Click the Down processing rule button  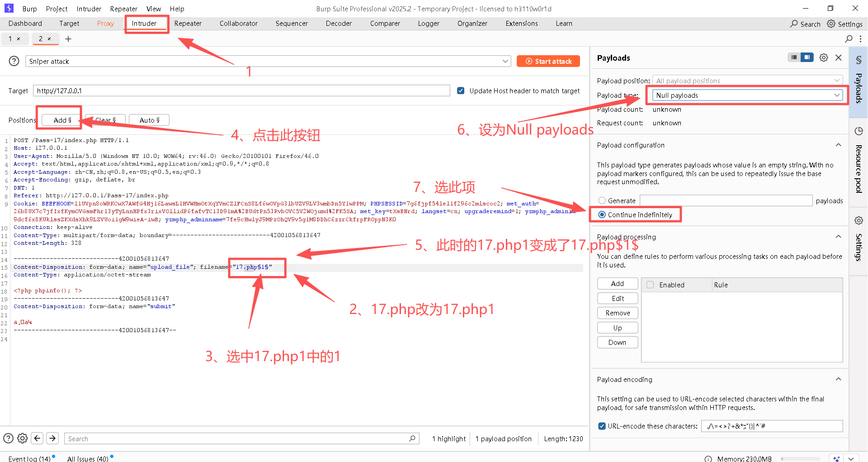(618, 342)
